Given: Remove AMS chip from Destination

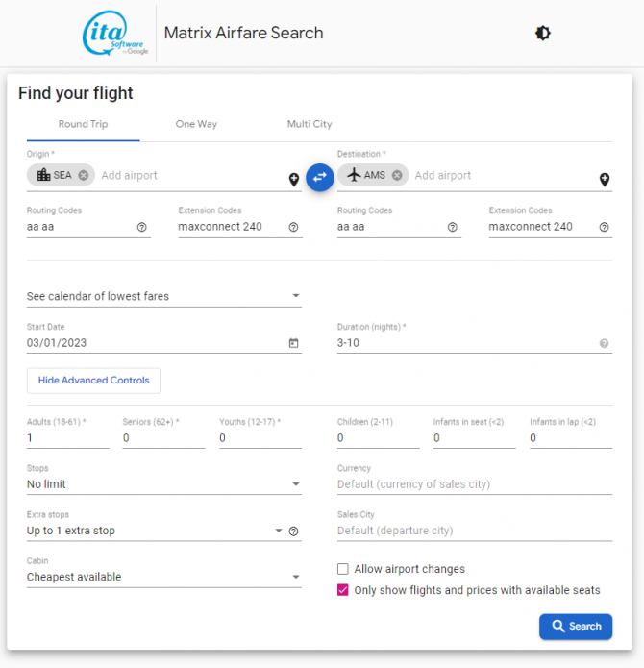Looking at the screenshot, I should pyautogui.click(x=397, y=175).
